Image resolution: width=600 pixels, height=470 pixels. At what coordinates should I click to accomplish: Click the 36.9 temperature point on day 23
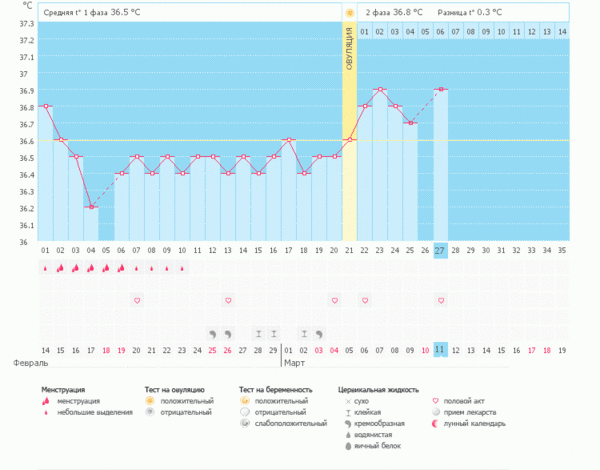coord(380,90)
